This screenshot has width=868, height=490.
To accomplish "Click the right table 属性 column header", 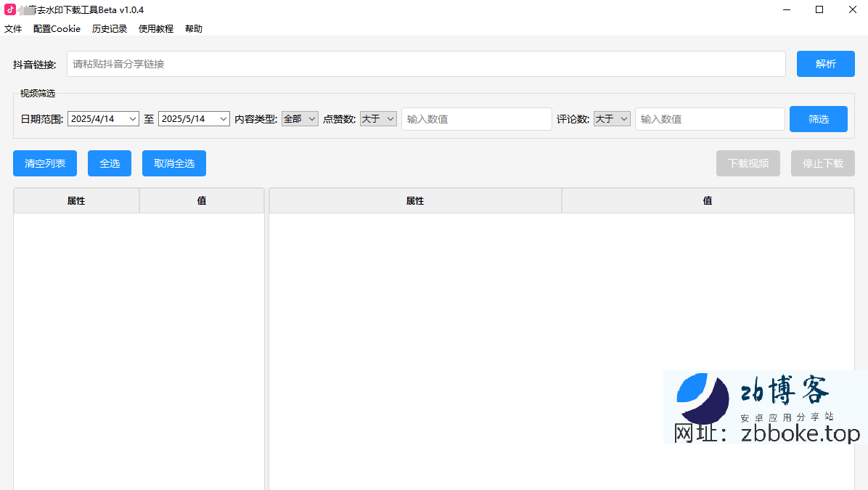I will [415, 201].
